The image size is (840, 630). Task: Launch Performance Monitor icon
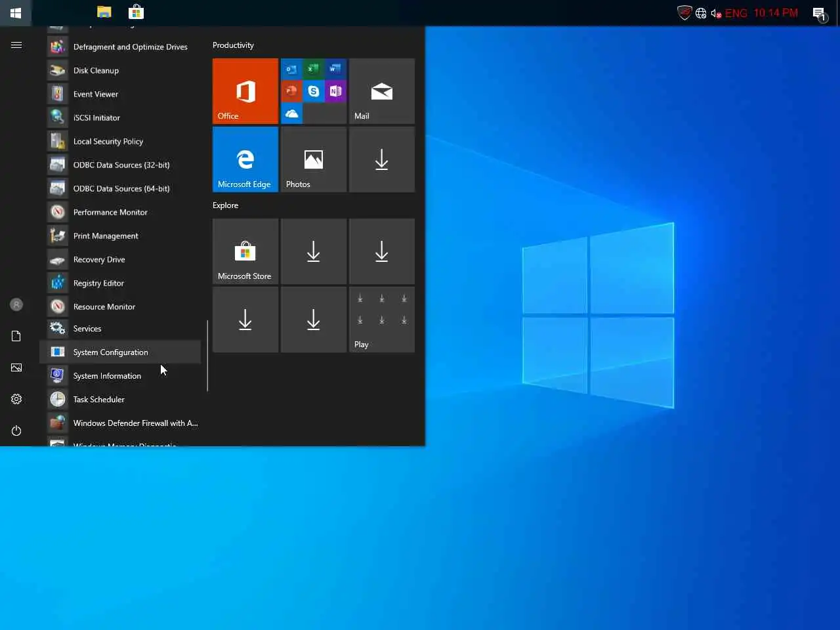[58, 212]
